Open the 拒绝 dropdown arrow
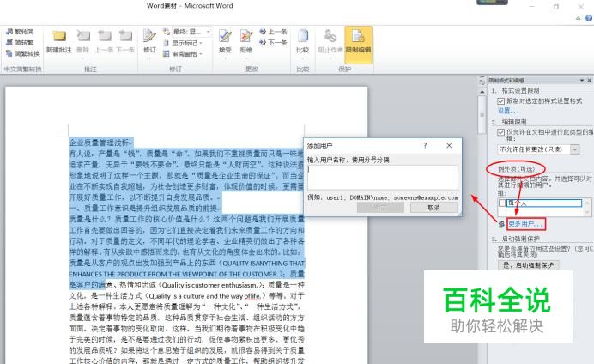Viewport: 594px width, 364px height. click(246, 58)
